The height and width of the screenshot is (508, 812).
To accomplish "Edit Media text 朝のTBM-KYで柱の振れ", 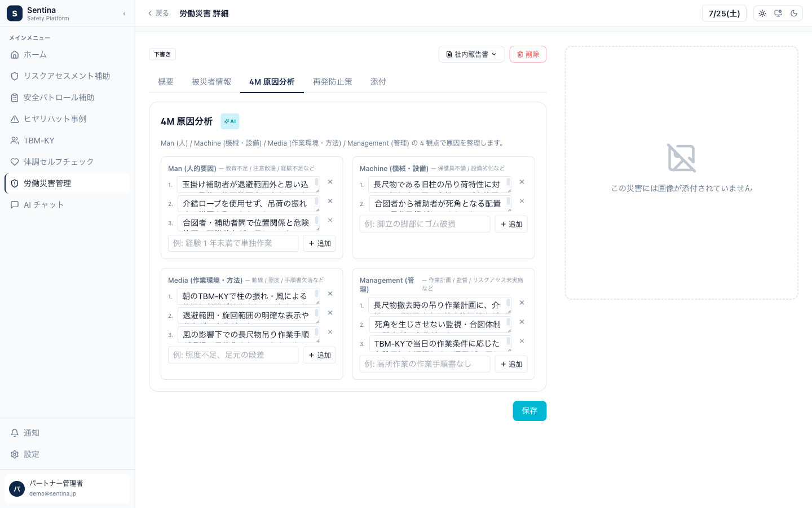I will coord(249,296).
